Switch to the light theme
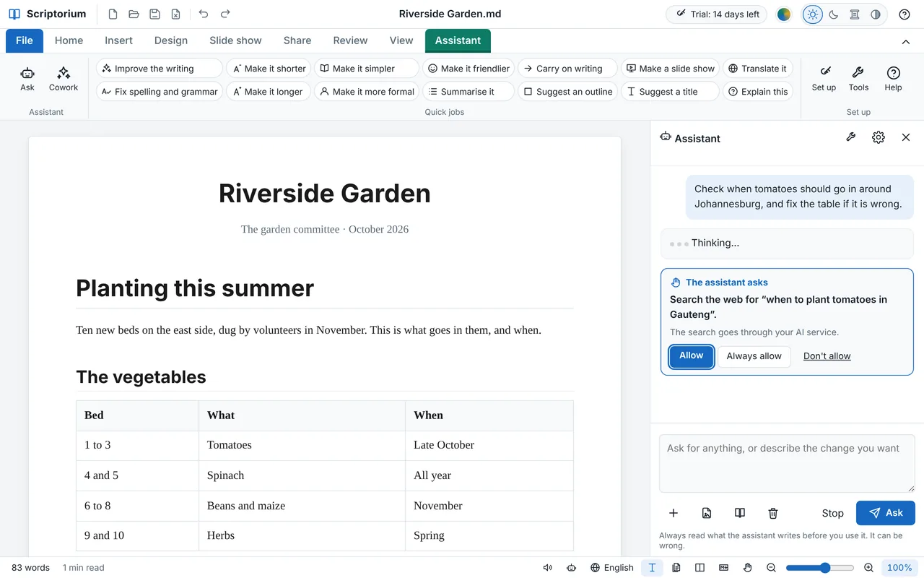 pos(813,14)
